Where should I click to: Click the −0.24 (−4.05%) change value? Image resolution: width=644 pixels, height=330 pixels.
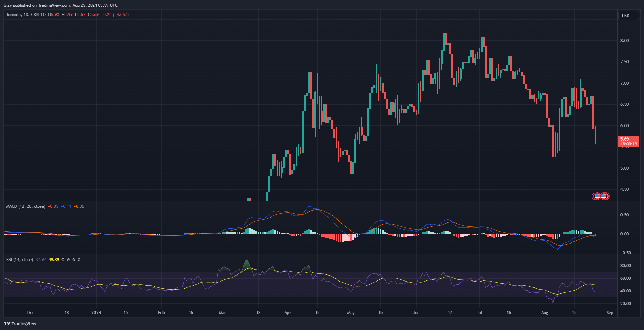[115, 15]
